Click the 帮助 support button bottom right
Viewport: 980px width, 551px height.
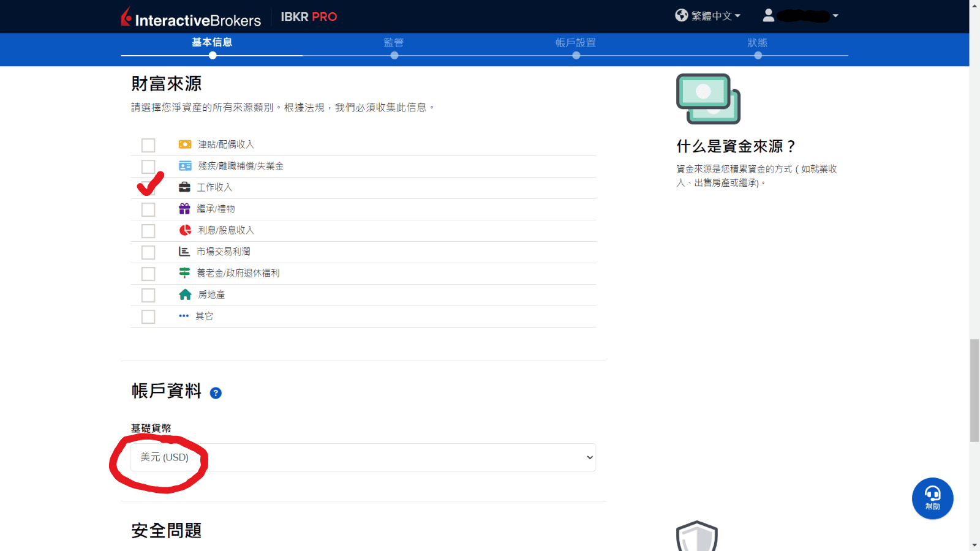coord(932,498)
